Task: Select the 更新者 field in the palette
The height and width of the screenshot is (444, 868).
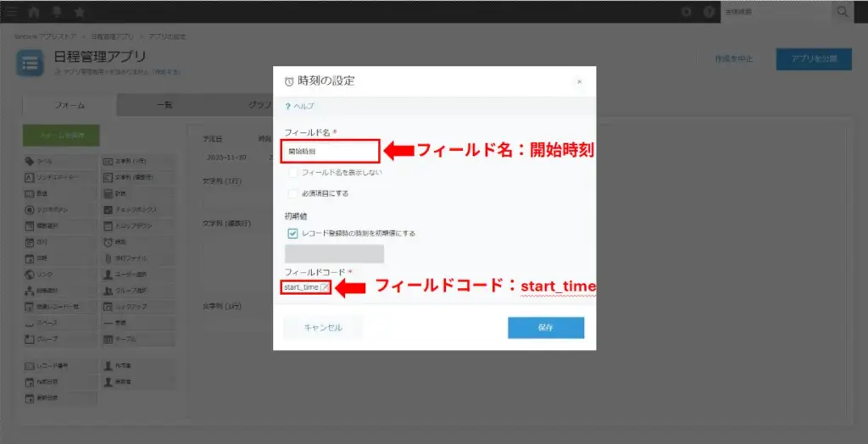Action: coord(138,381)
